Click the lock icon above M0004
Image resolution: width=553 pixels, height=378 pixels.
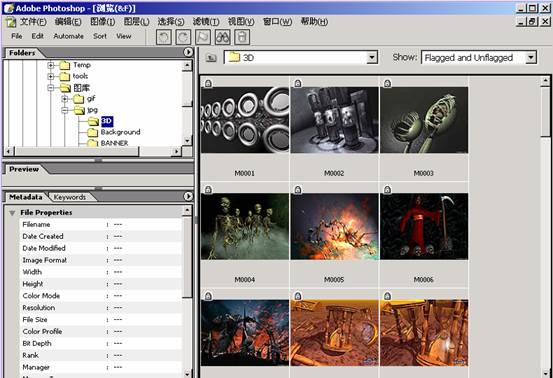coord(208,190)
